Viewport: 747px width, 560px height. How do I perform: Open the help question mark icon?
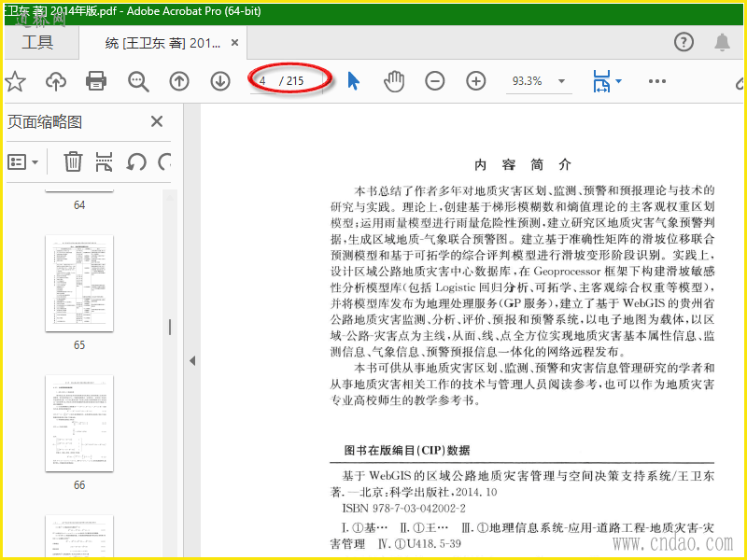tap(684, 42)
